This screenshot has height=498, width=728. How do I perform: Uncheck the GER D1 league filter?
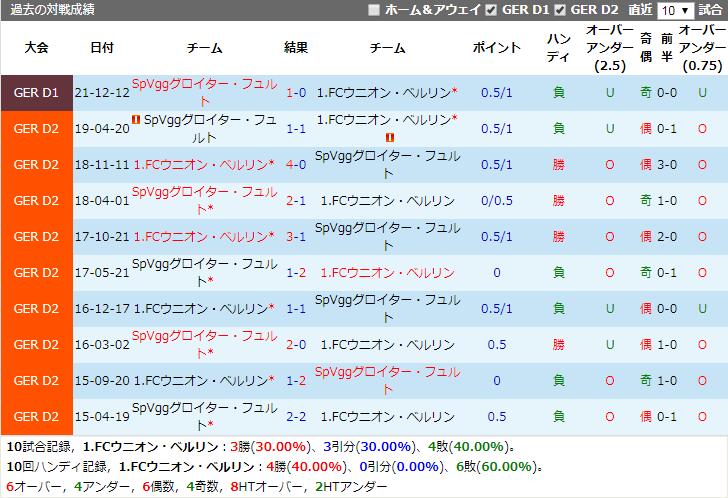[x=491, y=10]
